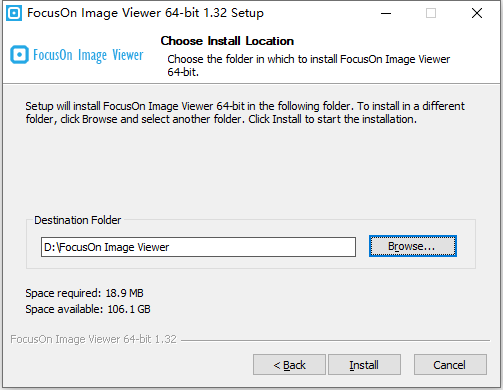Click the FocusOn icon in the title bar

point(14,13)
